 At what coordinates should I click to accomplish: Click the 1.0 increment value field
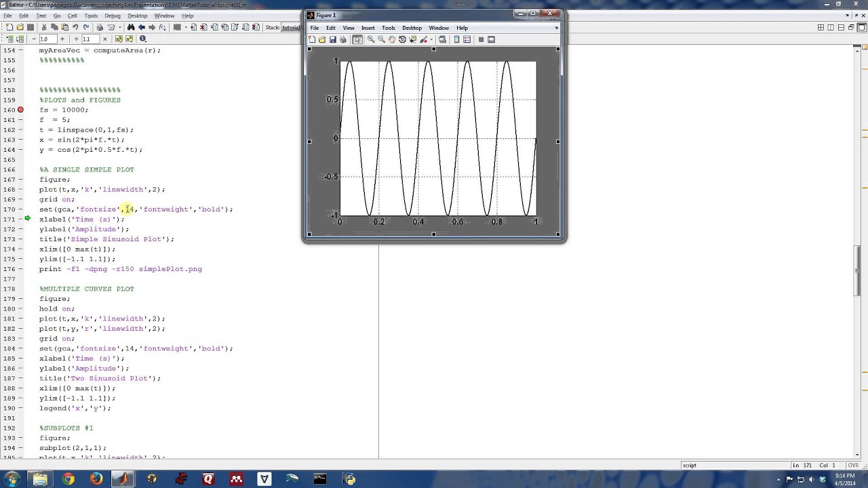point(48,39)
